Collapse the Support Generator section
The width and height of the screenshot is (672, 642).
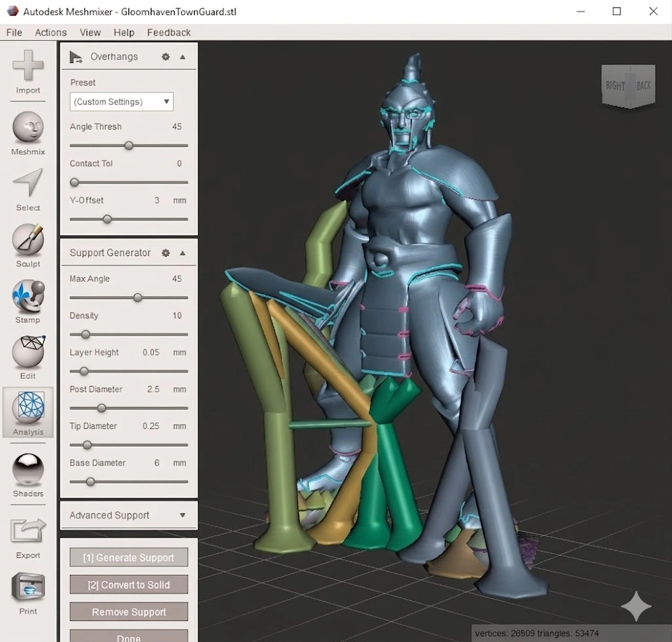[x=182, y=253]
